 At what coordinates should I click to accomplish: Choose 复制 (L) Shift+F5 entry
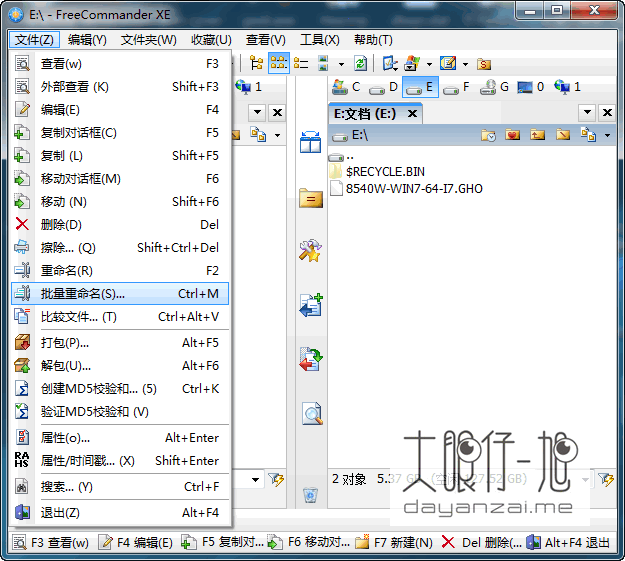click(x=120, y=156)
